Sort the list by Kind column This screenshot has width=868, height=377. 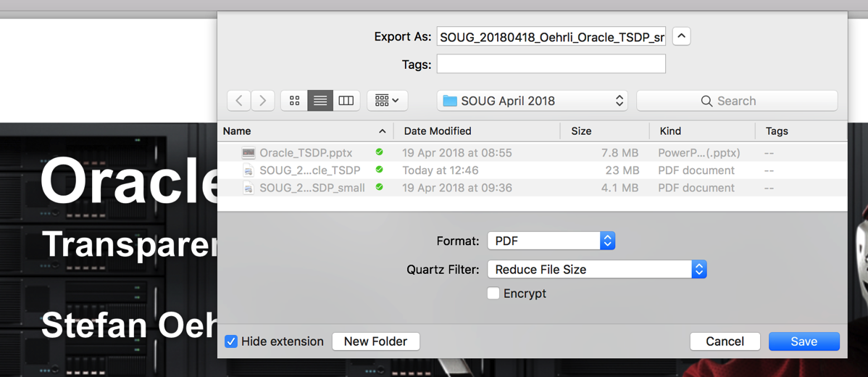coord(703,131)
